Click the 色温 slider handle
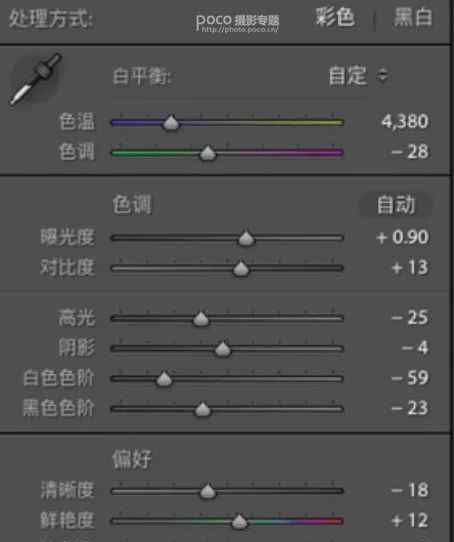This screenshot has width=454, height=542. 171,123
